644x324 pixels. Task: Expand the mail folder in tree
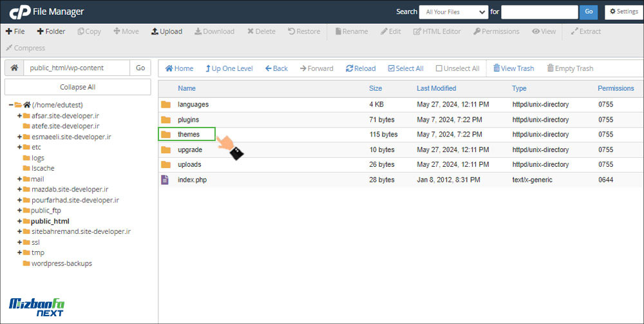tap(19, 179)
